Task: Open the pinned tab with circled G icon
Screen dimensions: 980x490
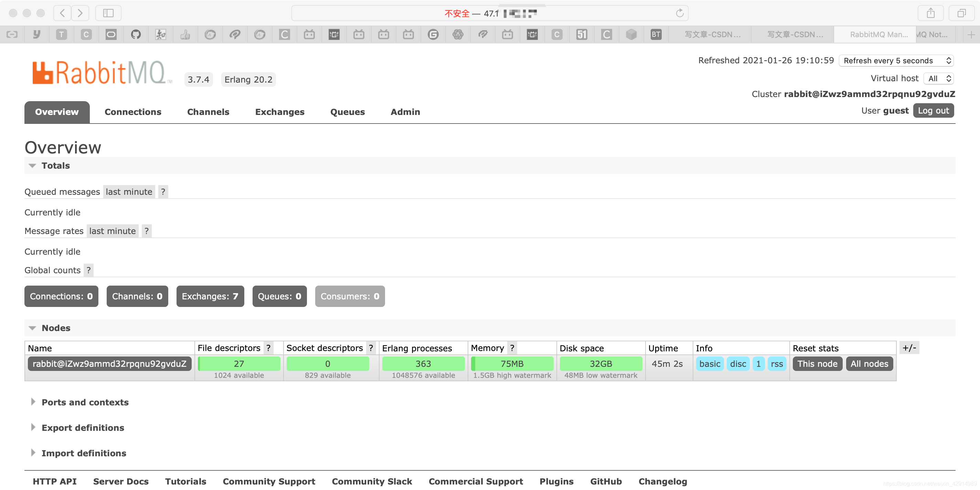Action: (433, 35)
